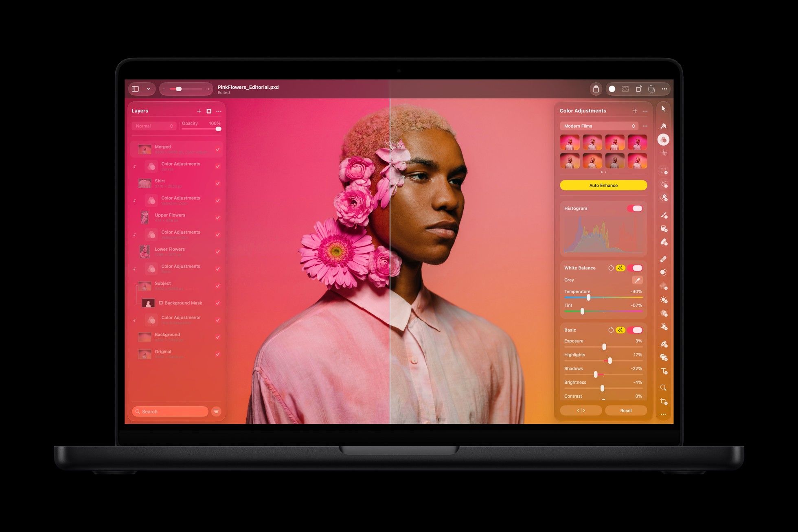
Task: Disable the Basic adjustment switch
Action: [635, 330]
